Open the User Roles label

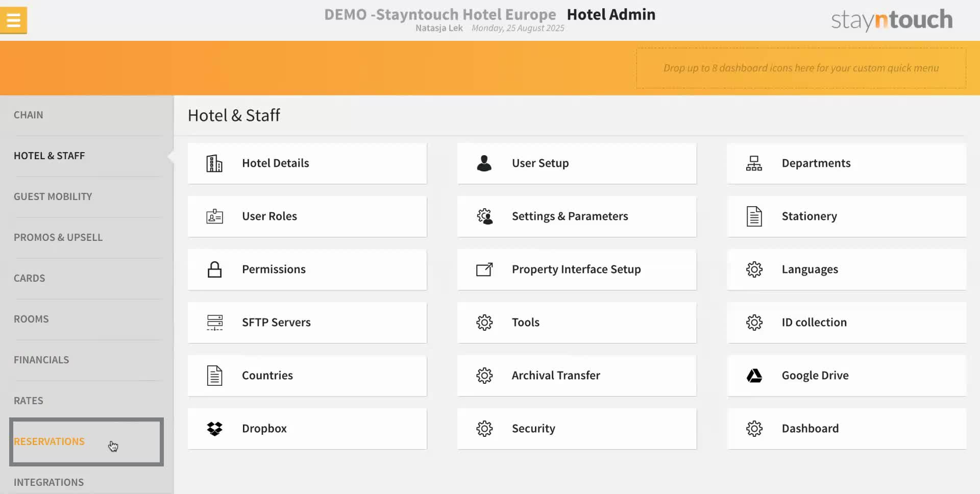pos(269,216)
